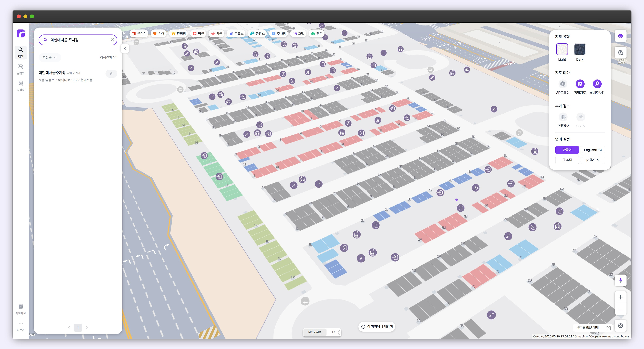Click the entrance icon on the green 1I spaces
Viewport: 644px width, 349px height.
pyautogui.click(x=204, y=156)
